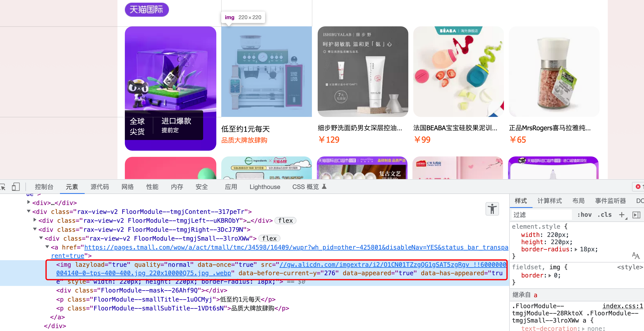Expand the collapsed div…/div node
Viewport: 644px width, 331px height.
coord(29,202)
